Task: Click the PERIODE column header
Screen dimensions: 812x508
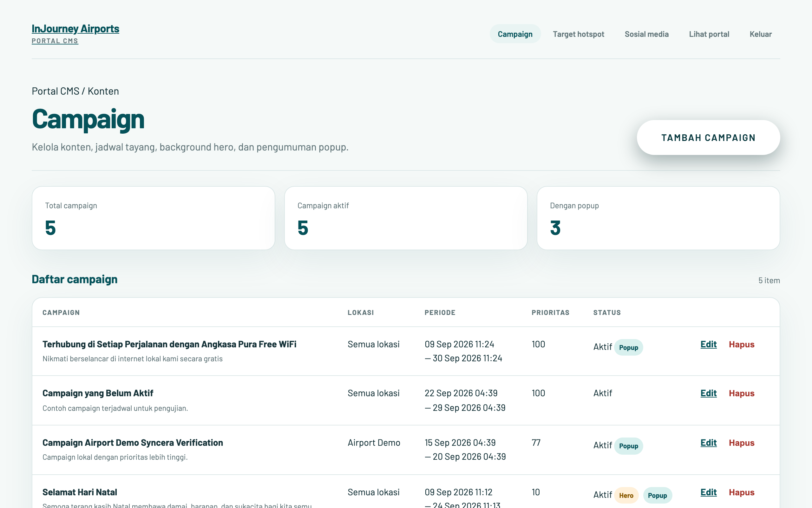Action: pyautogui.click(x=440, y=312)
